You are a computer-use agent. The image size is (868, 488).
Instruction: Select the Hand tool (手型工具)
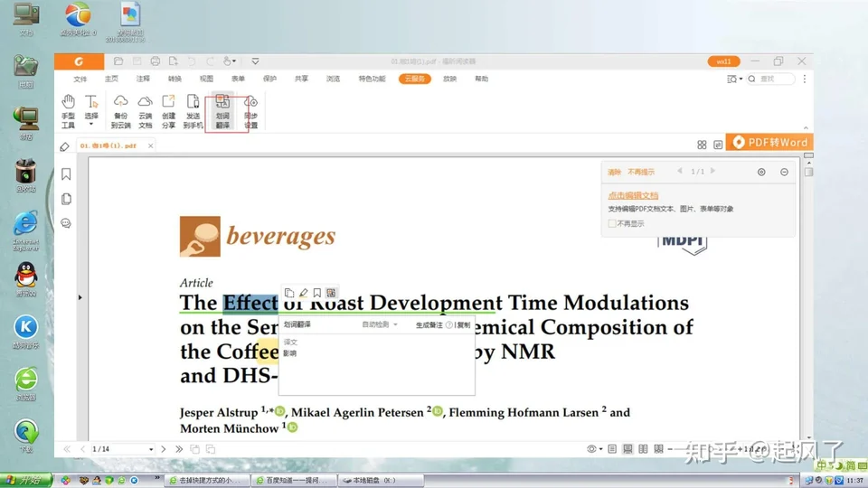coord(68,111)
